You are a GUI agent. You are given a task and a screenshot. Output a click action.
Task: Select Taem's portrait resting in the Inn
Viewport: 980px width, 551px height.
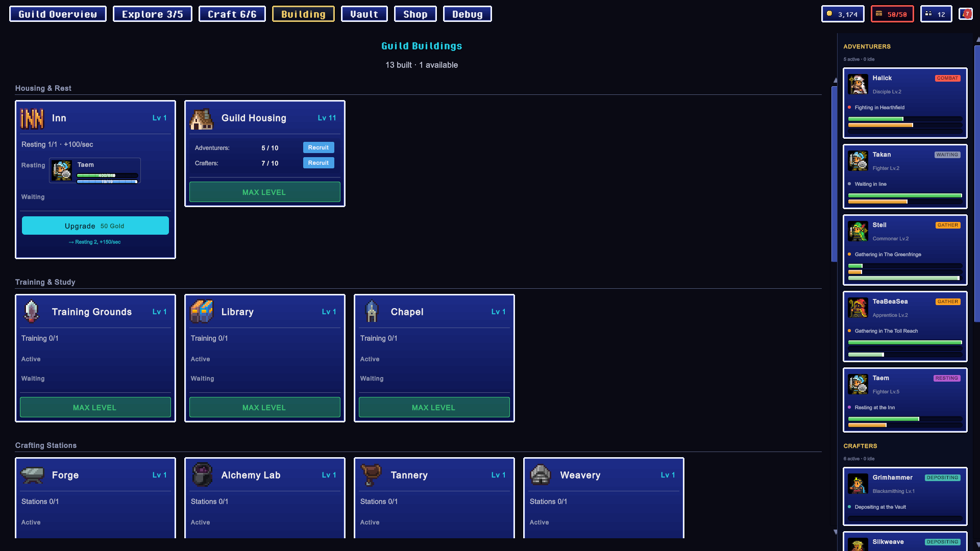pyautogui.click(x=62, y=170)
